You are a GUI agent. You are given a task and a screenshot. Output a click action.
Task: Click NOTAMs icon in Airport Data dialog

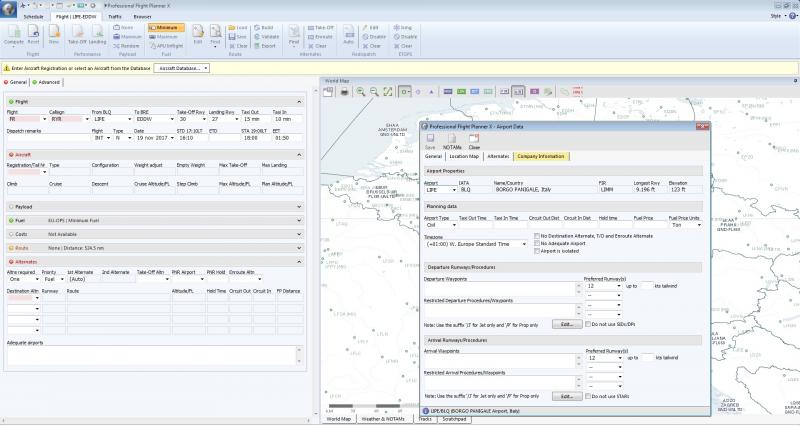pyautogui.click(x=452, y=141)
